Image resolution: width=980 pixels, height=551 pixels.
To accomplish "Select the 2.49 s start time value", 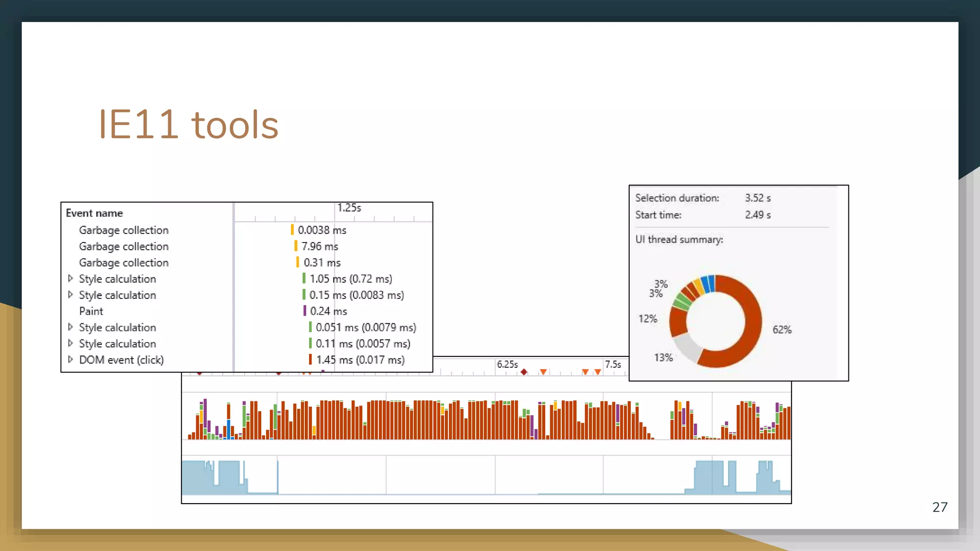I will (x=758, y=215).
